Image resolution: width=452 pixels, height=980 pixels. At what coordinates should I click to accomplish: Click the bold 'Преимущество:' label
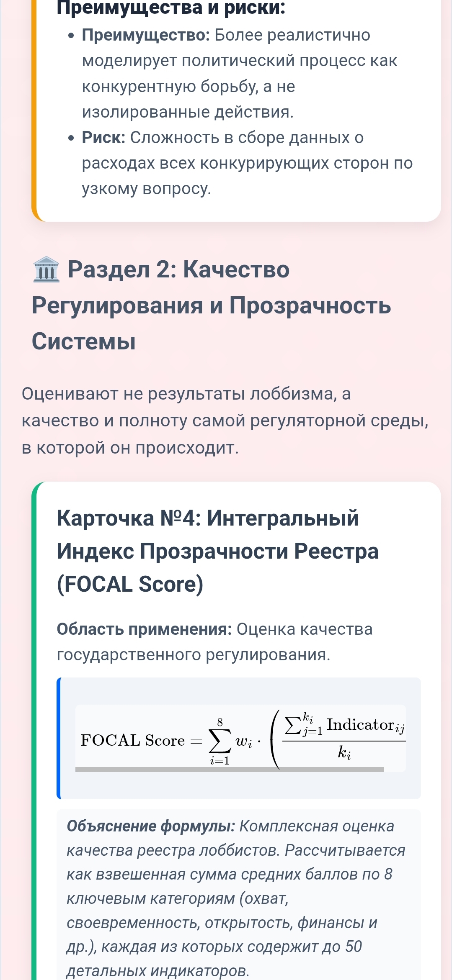(x=146, y=35)
